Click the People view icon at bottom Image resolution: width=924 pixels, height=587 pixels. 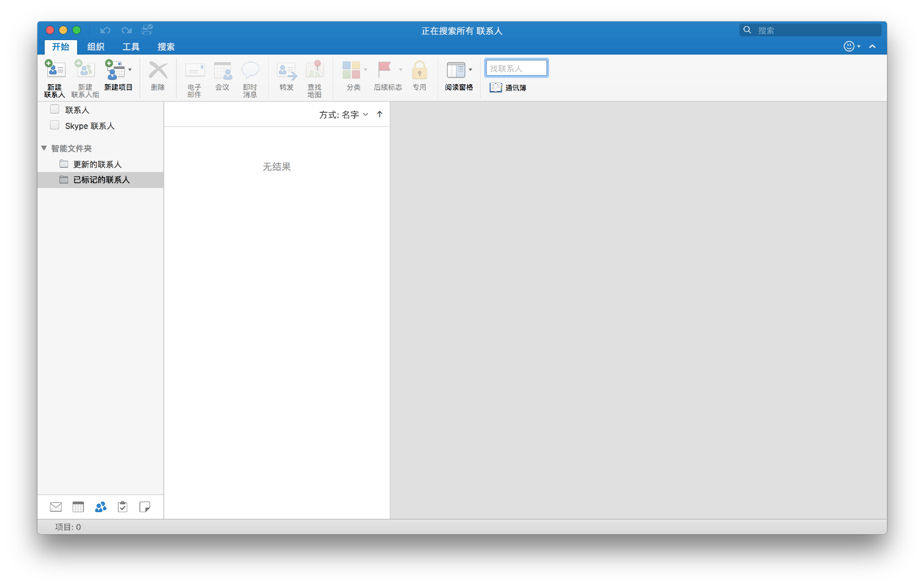click(101, 507)
